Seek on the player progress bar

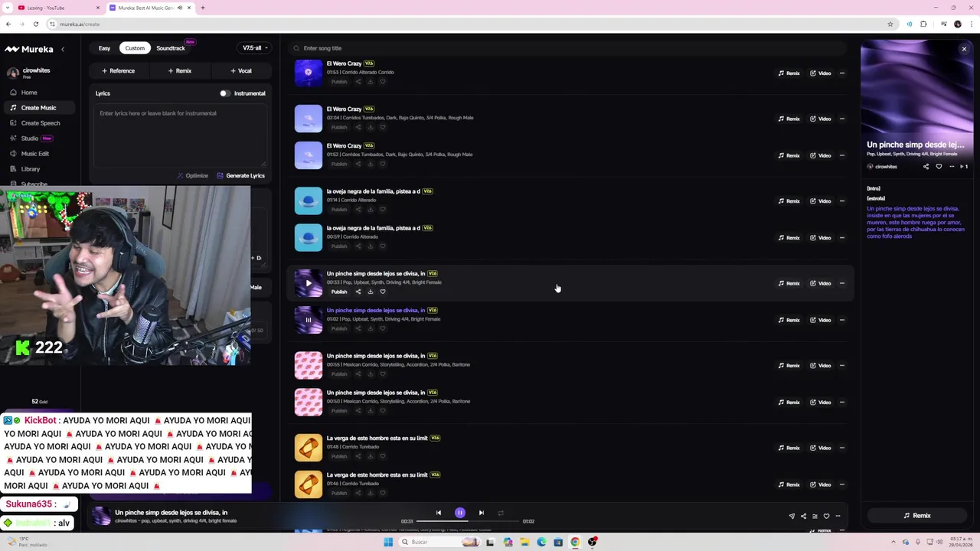(467, 521)
